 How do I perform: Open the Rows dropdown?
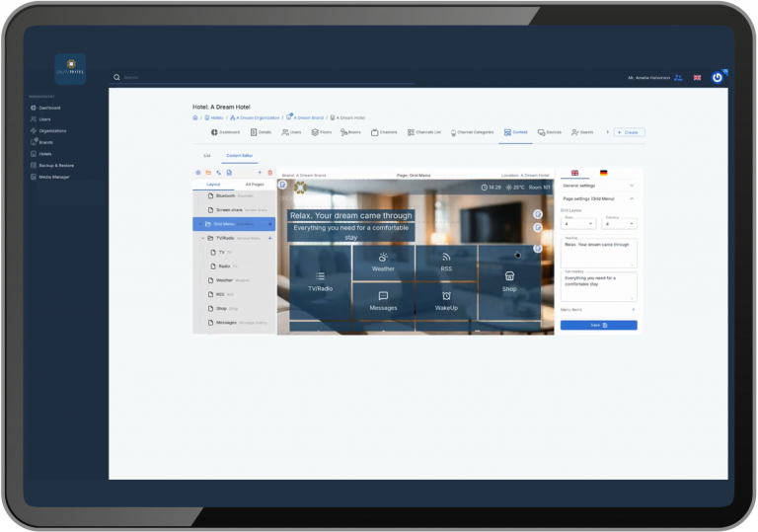coord(577,224)
